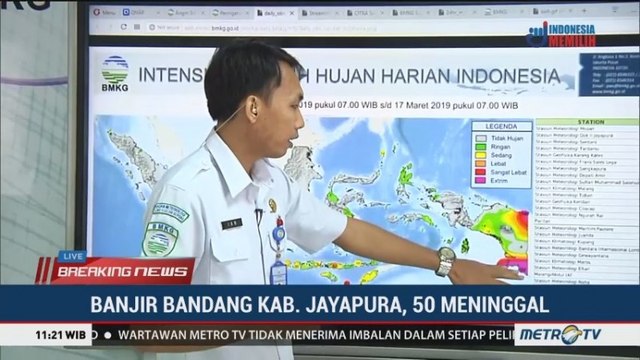The width and height of the screenshot is (640, 360).
Task: Click the BMKG logo on the page
Action: pos(115,73)
